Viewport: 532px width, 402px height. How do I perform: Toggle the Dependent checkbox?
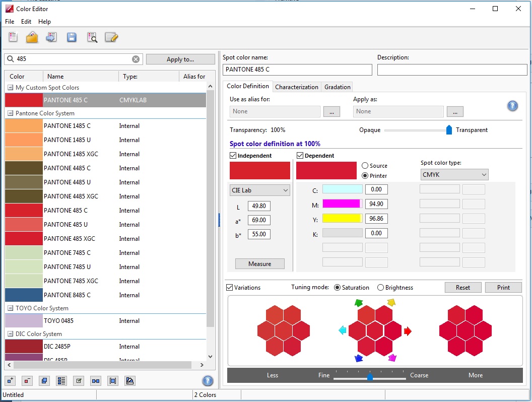pyautogui.click(x=300, y=155)
